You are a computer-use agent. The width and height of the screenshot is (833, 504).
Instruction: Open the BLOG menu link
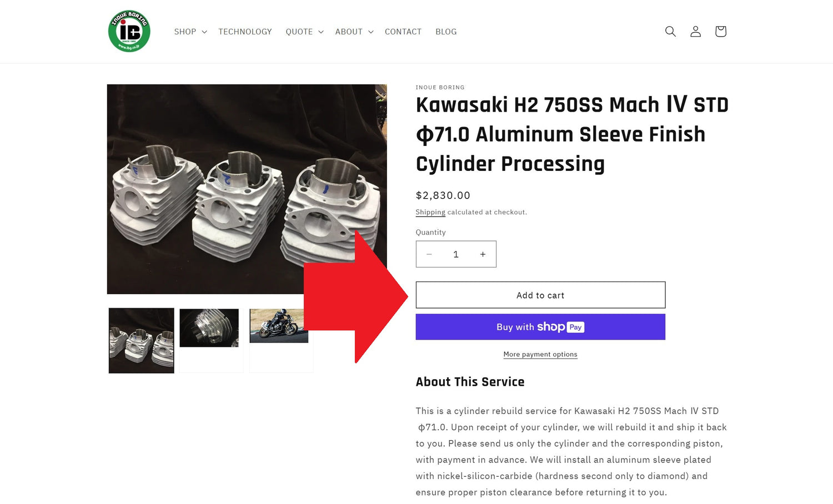[446, 32]
